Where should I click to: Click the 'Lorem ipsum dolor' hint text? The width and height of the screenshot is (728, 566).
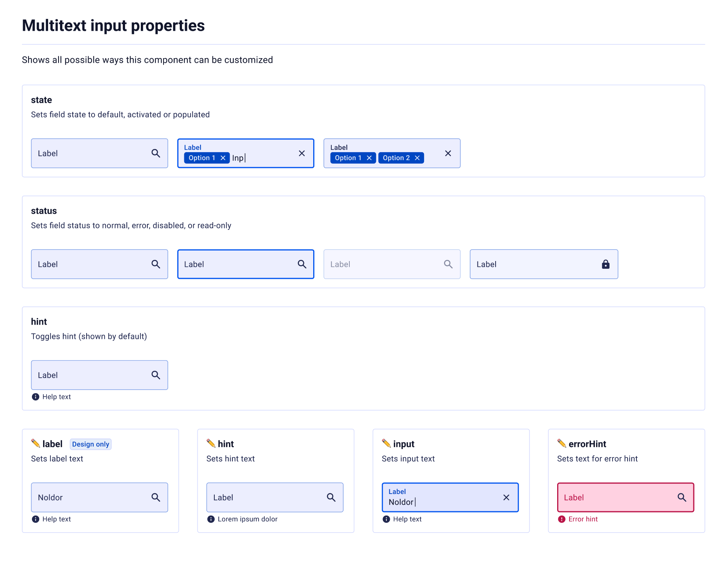(x=247, y=519)
